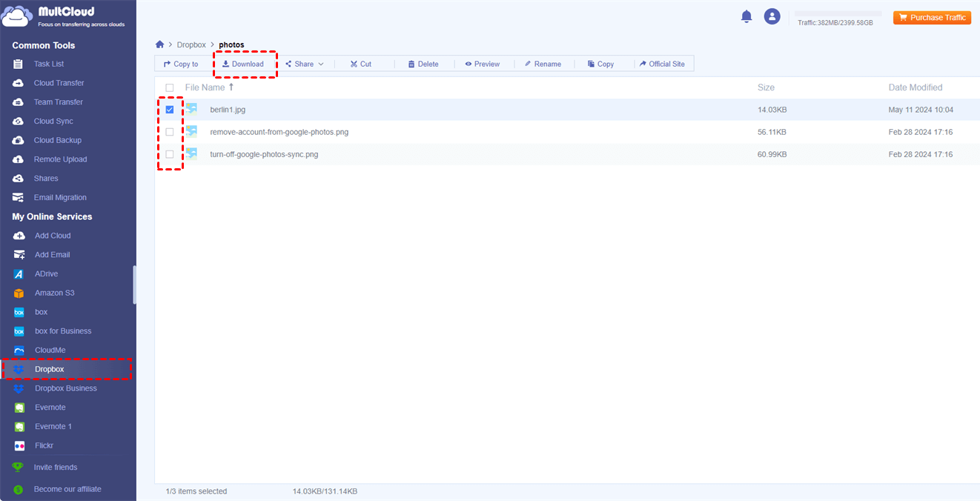The image size is (980, 501).
Task: Sort files by Size column
Action: coord(766,87)
